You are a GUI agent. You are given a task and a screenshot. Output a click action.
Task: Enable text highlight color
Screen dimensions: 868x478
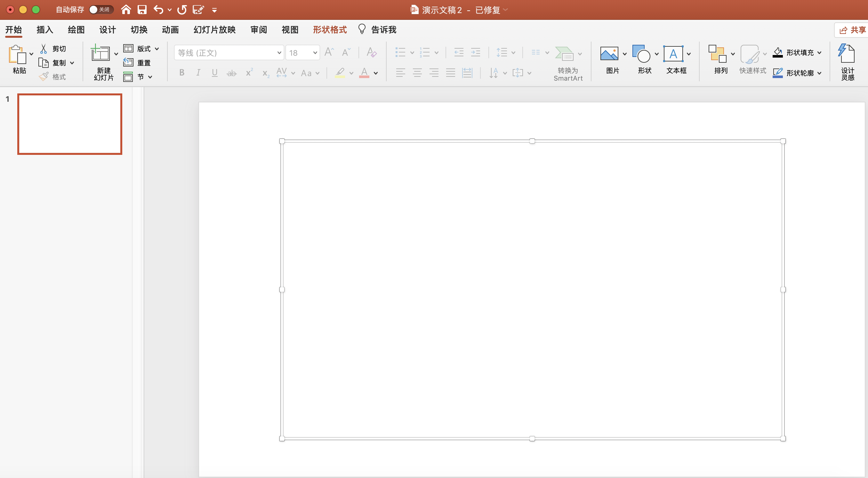[339, 73]
